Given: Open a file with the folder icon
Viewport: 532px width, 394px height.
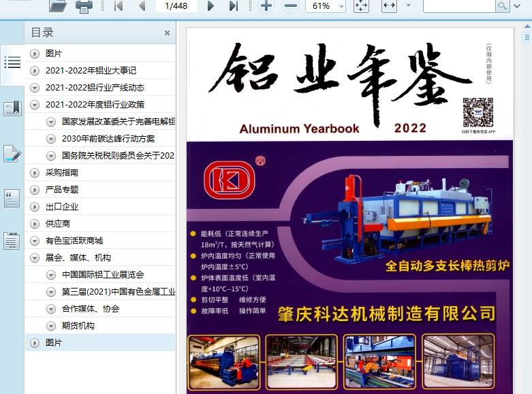Looking at the screenshot, I should tap(58, 5).
